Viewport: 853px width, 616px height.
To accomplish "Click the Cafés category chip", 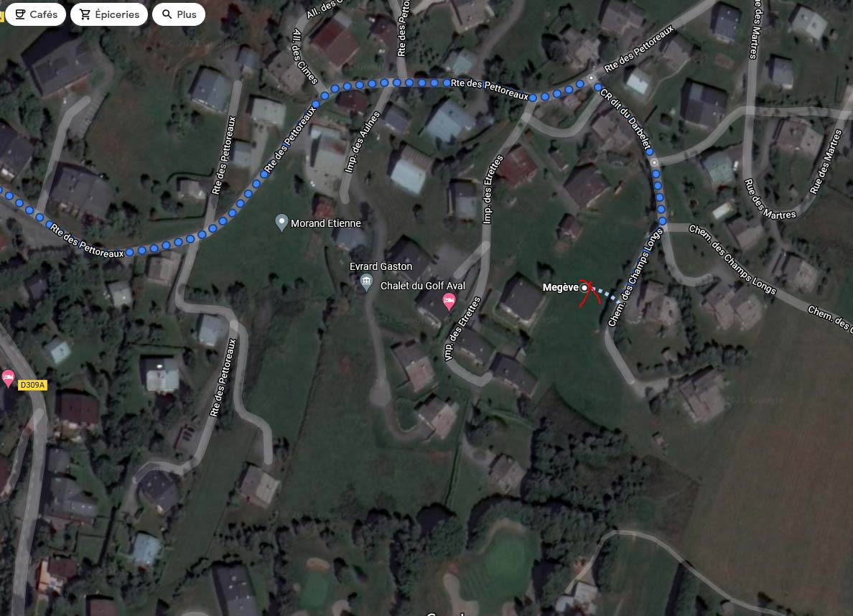I will point(35,14).
